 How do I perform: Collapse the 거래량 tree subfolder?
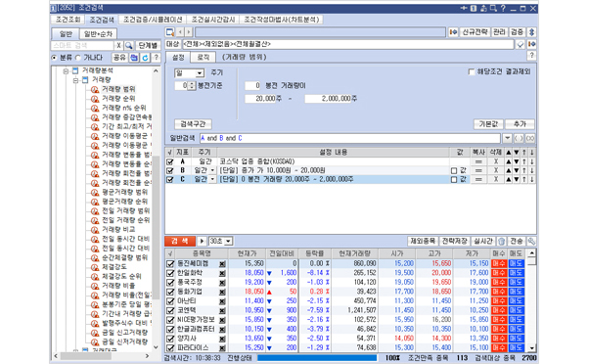coord(75,80)
